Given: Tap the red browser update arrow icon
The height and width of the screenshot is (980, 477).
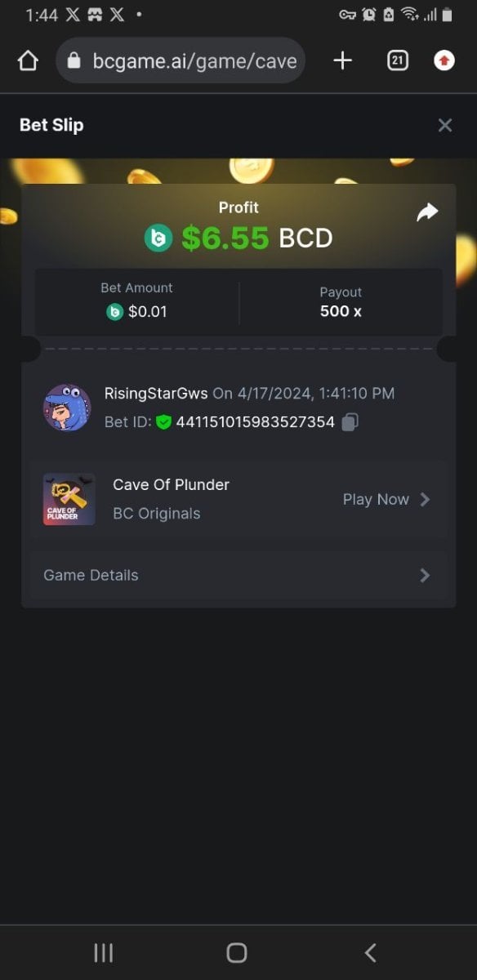Looking at the screenshot, I should 444,60.
